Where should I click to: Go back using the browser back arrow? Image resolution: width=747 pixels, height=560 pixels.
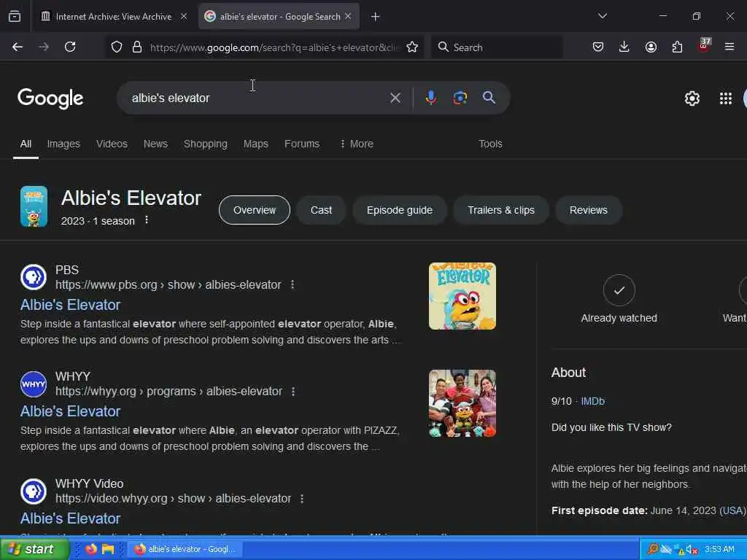coord(18,47)
